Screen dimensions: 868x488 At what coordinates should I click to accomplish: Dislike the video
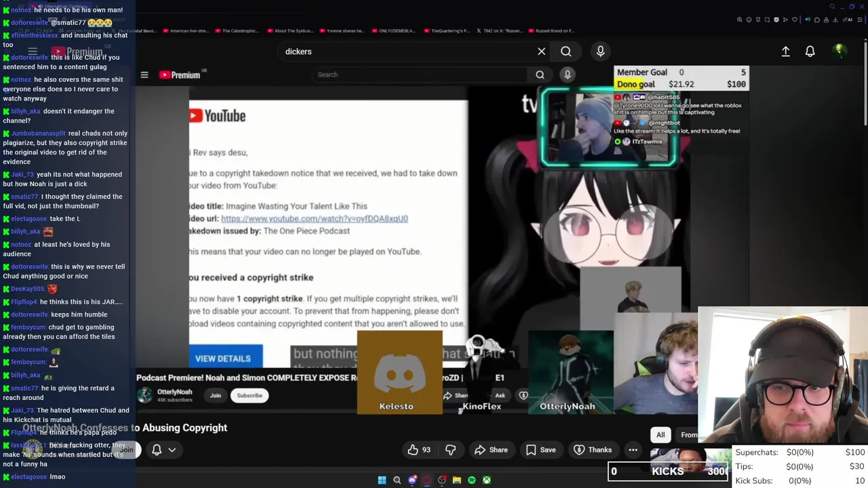(x=450, y=449)
